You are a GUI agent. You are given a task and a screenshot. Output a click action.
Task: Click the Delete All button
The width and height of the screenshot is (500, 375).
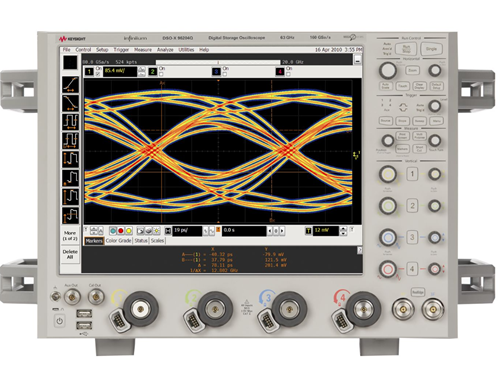(70, 254)
